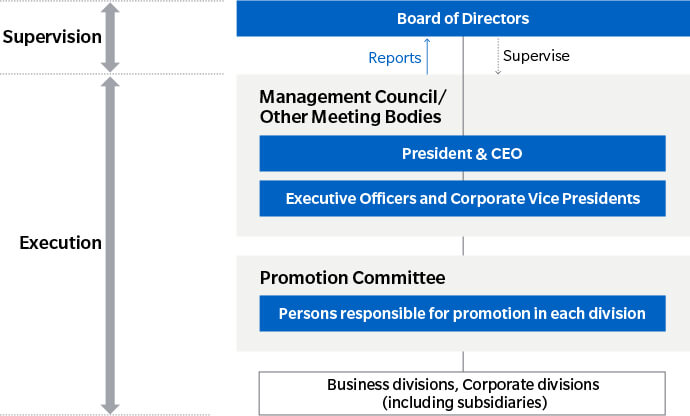Viewport: 690px width, 416px height.
Task: Click the (including subsidiaries) text
Action: tap(465, 402)
